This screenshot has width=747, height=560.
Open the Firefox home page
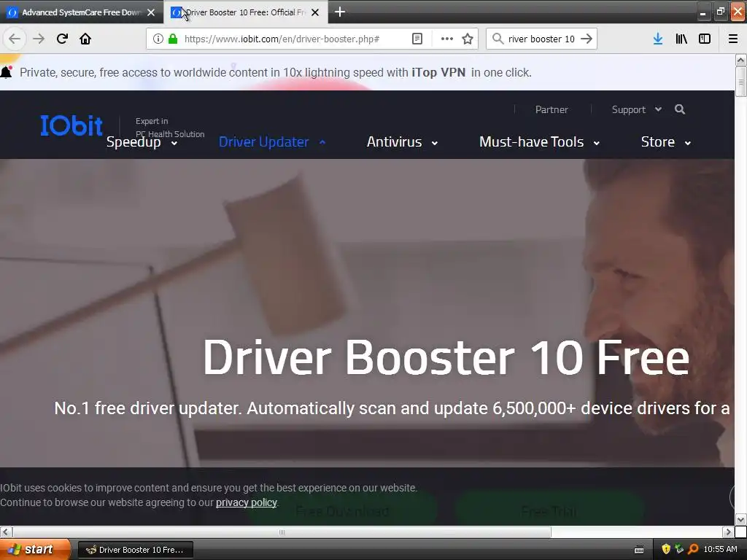(x=85, y=39)
